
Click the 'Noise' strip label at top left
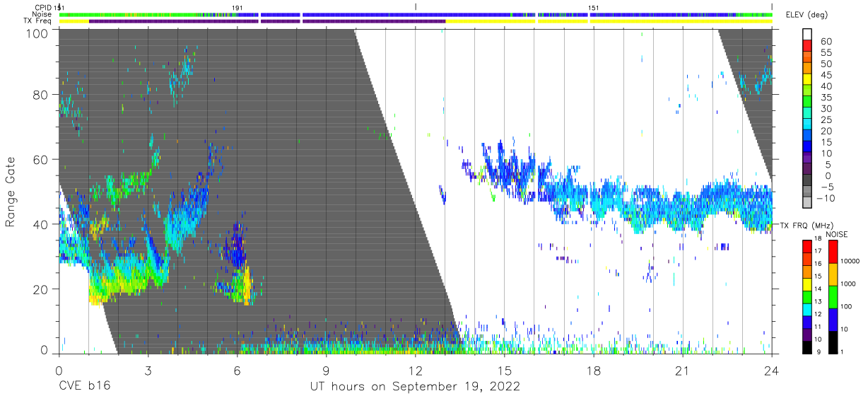(42, 14)
